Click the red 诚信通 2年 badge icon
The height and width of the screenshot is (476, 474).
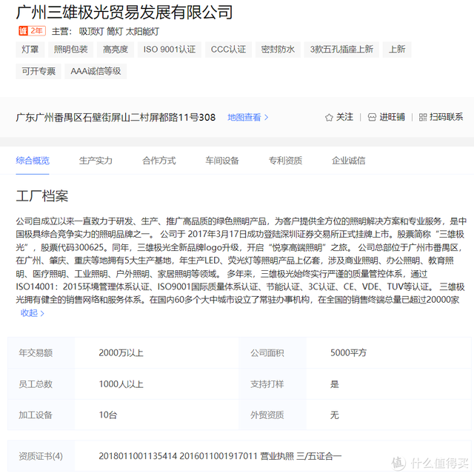coord(32,31)
